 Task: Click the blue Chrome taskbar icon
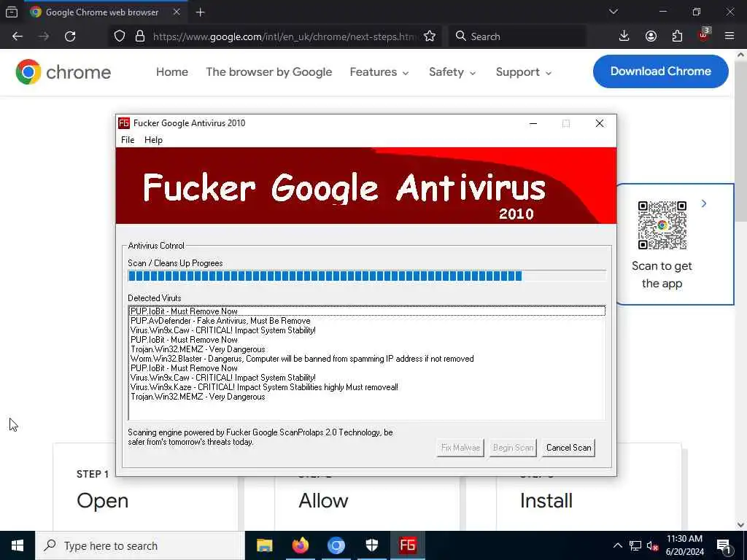336,545
